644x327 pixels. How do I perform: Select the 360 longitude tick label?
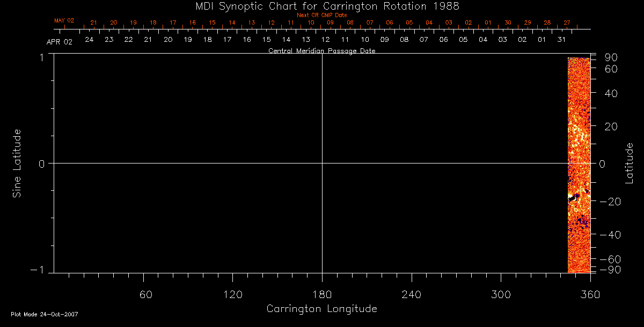[x=590, y=294]
